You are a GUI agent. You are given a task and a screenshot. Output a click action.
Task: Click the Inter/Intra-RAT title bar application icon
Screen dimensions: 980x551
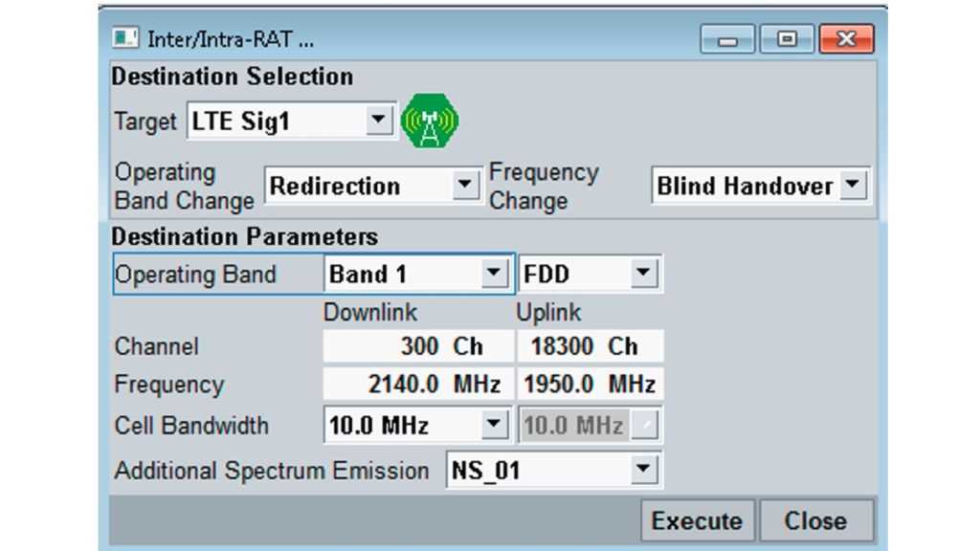[x=124, y=37]
